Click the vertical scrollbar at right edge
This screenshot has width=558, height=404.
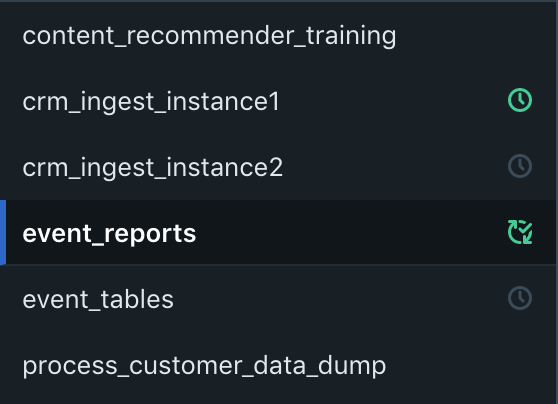[557, 202]
